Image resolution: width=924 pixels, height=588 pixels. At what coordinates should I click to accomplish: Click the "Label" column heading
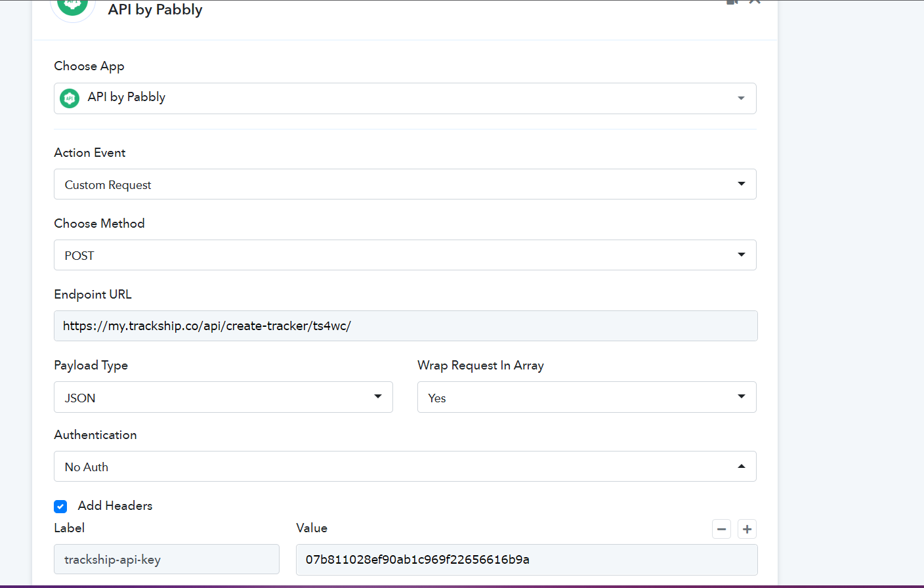click(69, 528)
